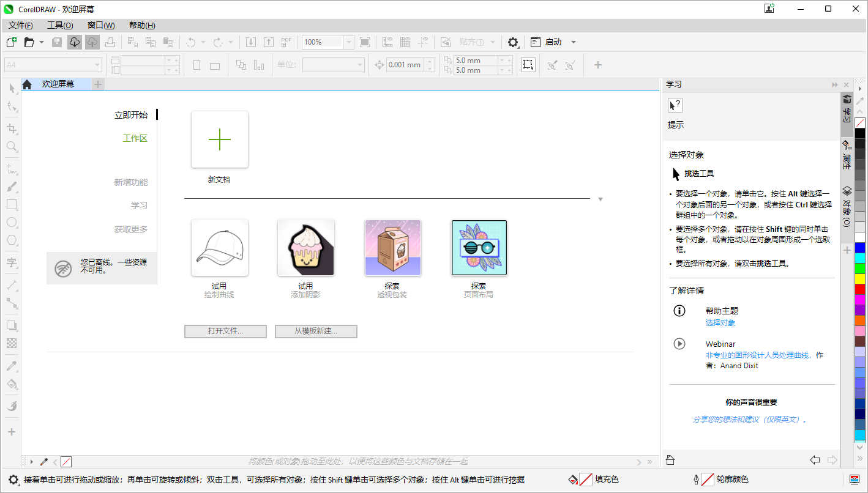The width and height of the screenshot is (868, 493).
Task: Open 新增功能 in welcome navigation
Action: 131,182
